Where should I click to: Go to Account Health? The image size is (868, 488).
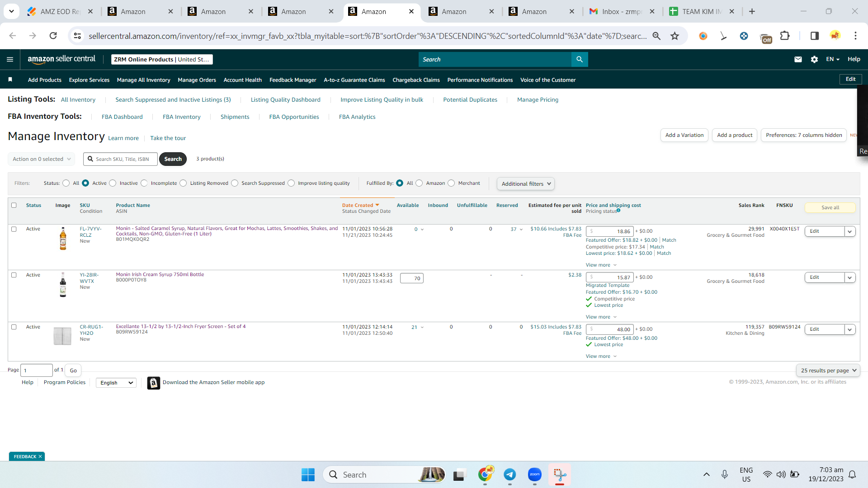click(243, 80)
